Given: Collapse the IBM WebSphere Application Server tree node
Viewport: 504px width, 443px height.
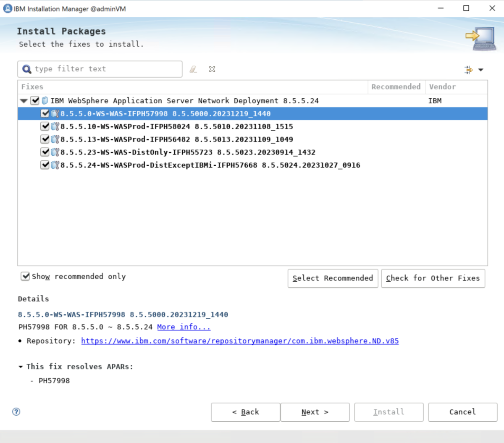Looking at the screenshot, I should pos(24,100).
